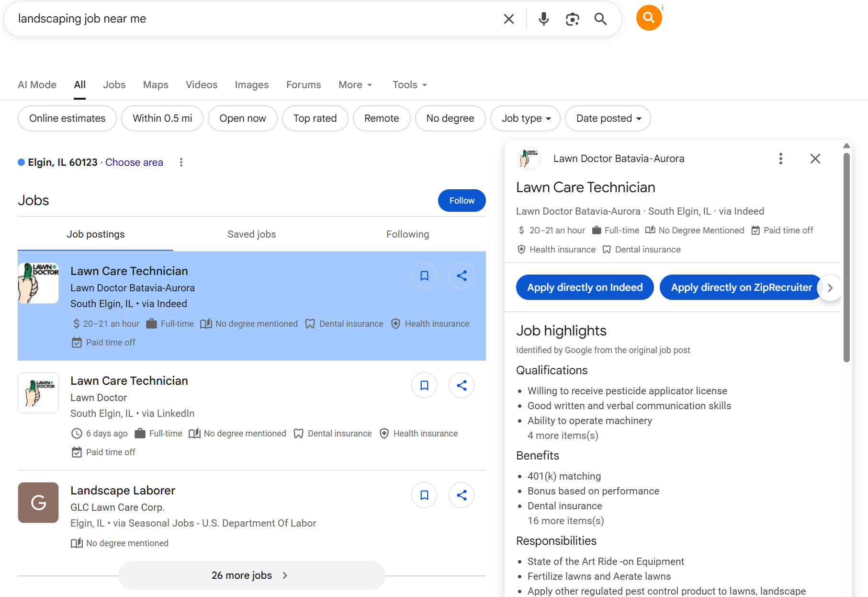Click the blue Follow button
The height and width of the screenshot is (597, 868).
[462, 201]
